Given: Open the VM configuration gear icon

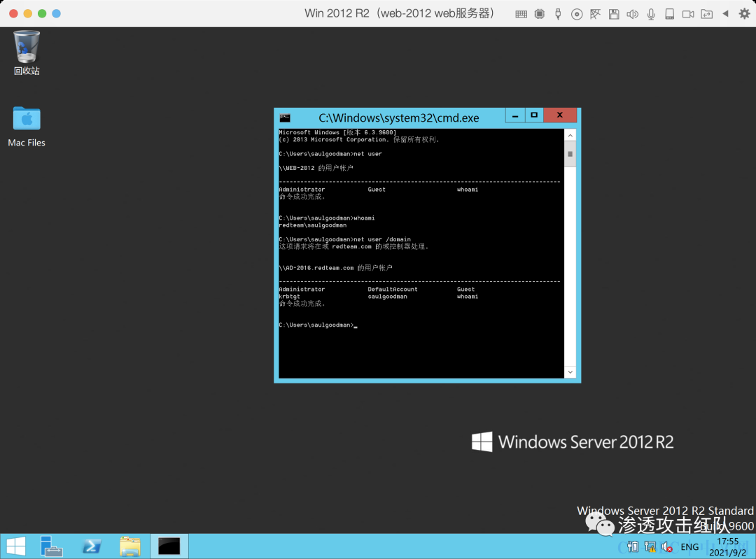Looking at the screenshot, I should [744, 14].
